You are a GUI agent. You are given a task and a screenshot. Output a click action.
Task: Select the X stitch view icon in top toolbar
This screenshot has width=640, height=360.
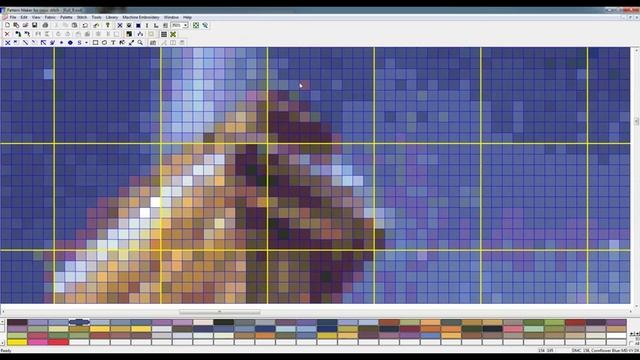coord(120,25)
